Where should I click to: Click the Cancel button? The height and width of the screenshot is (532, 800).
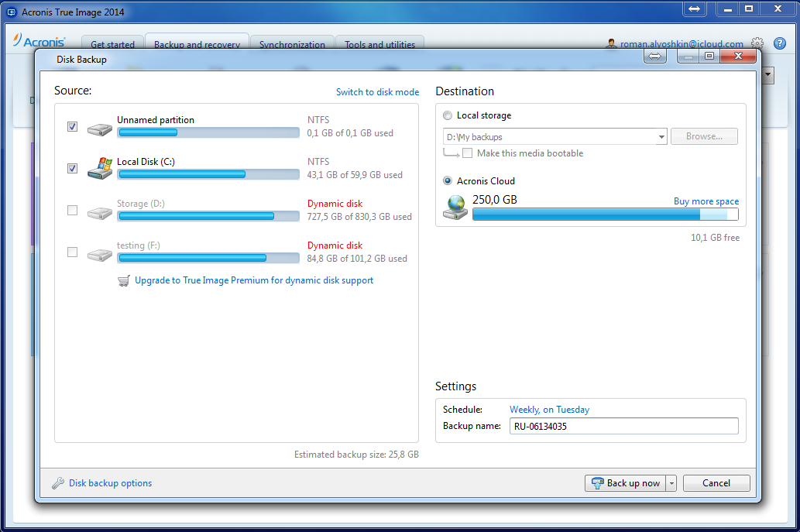(x=716, y=483)
